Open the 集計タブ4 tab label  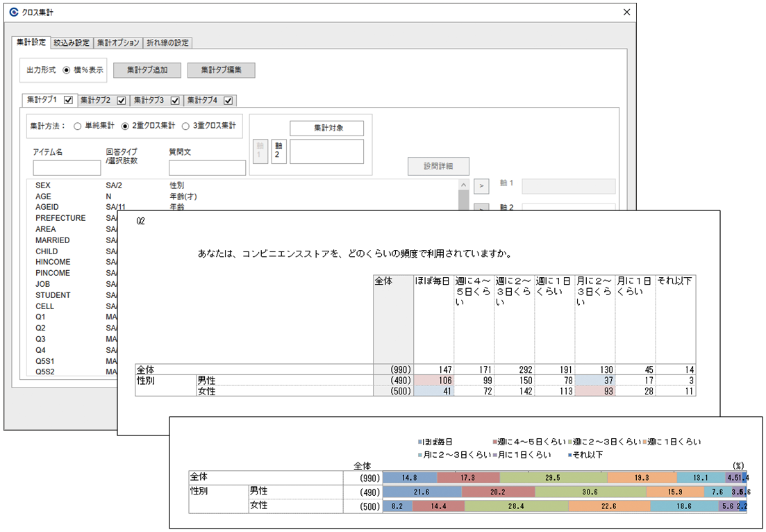202,100
